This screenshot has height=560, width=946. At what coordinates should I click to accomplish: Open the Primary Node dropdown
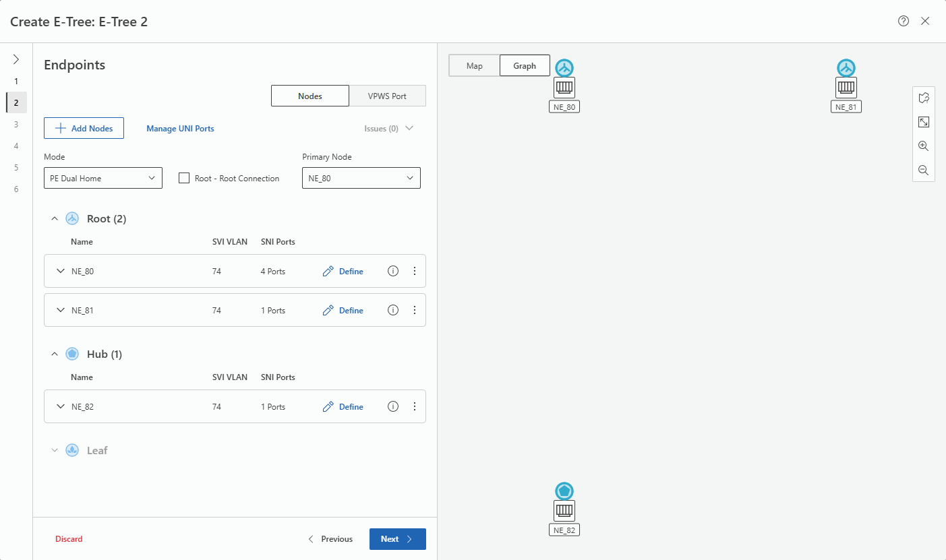coord(361,178)
